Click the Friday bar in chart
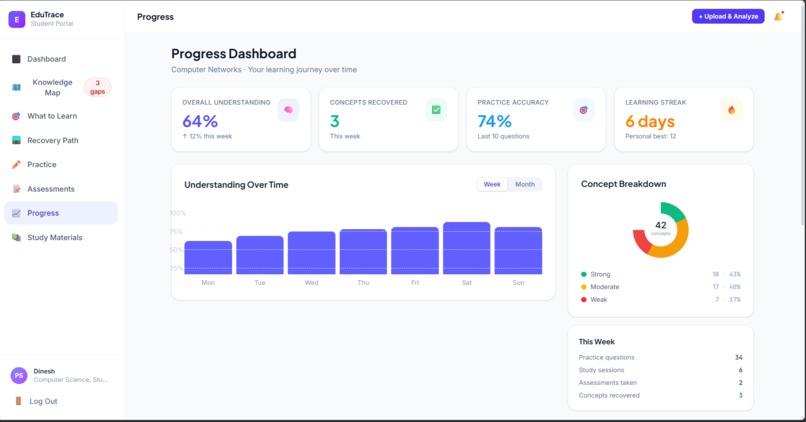 pyautogui.click(x=415, y=251)
